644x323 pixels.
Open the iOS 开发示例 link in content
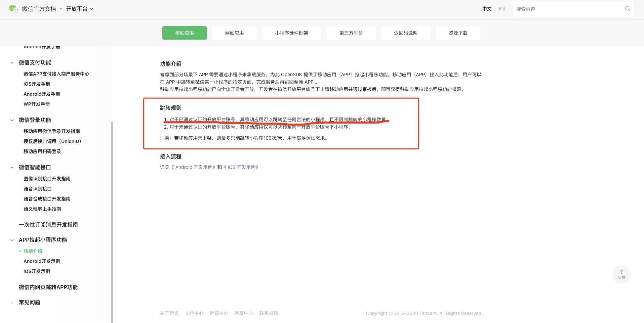point(241,167)
